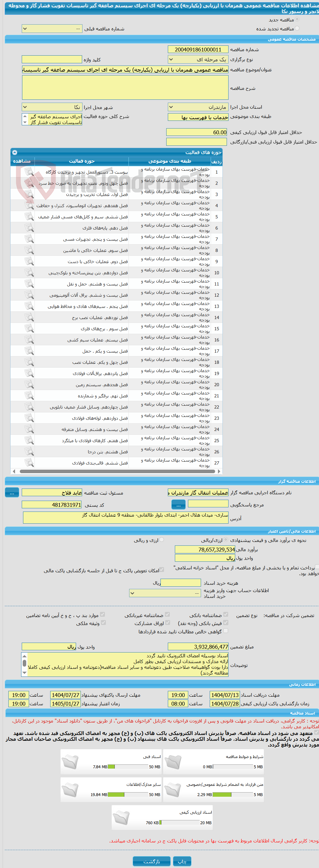Collapse the حوزه های فعالیت panel
The width and height of the screenshot is (319, 868).
tap(15, 152)
